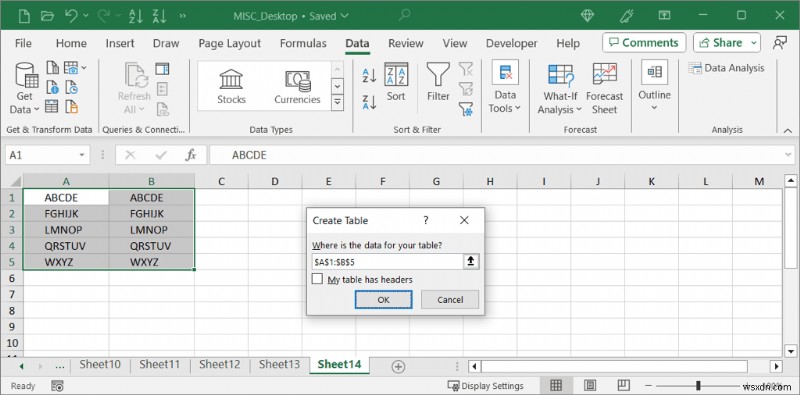
Task: Switch to the Home tab
Action: 71,43
